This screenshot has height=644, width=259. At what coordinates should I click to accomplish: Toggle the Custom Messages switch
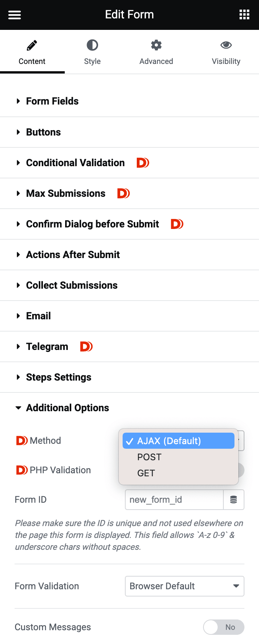pyautogui.click(x=223, y=627)
